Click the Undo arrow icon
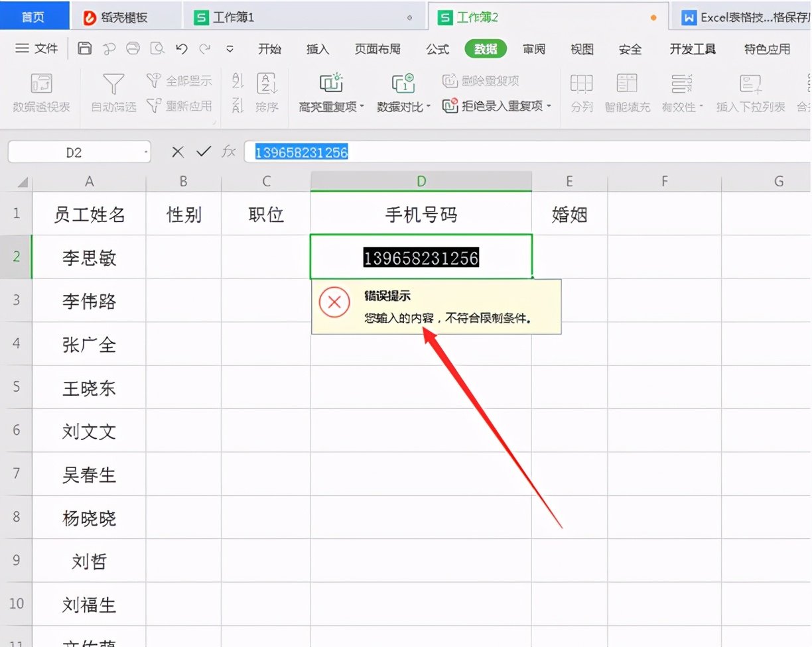Image resolution: width=812 pixels, height=647 pixels. (x=182, y=48)
